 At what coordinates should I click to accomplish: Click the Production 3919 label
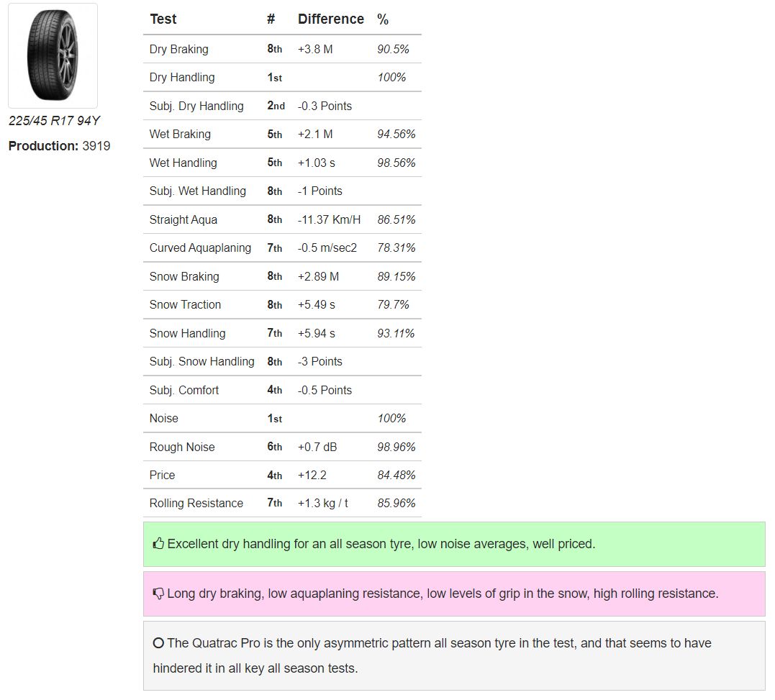59,146
